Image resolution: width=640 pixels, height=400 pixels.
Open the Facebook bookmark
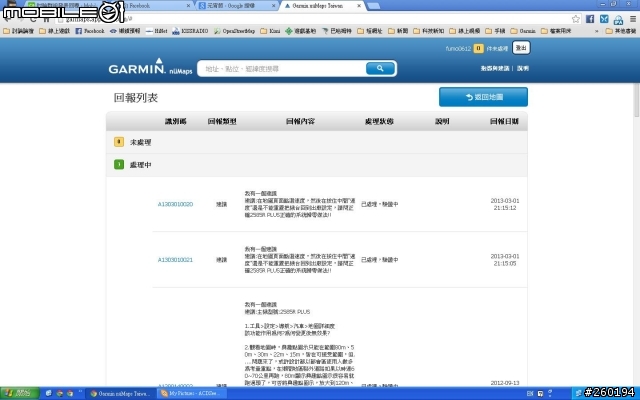tap(90, 31)
